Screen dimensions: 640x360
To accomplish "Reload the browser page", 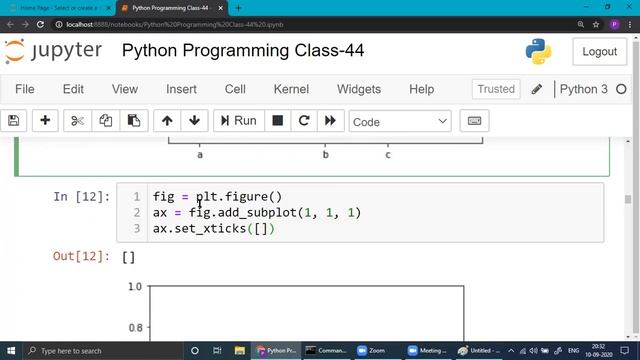I will [x=40, y=24].
